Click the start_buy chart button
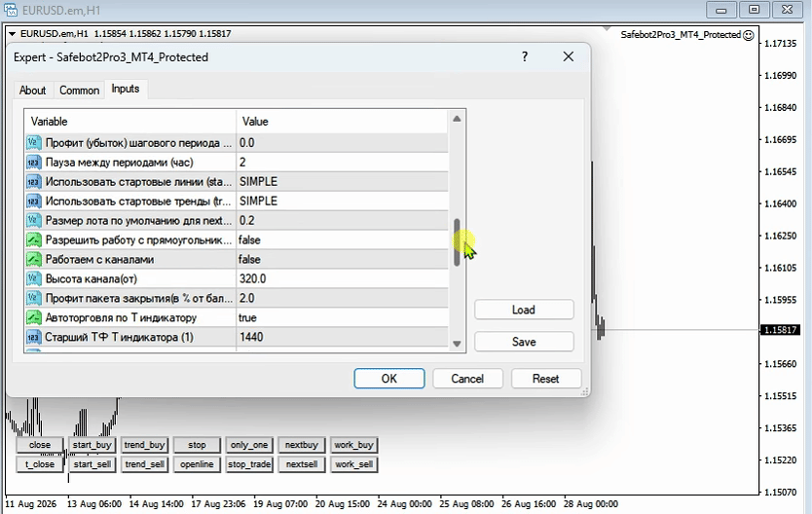 point(92,445)
